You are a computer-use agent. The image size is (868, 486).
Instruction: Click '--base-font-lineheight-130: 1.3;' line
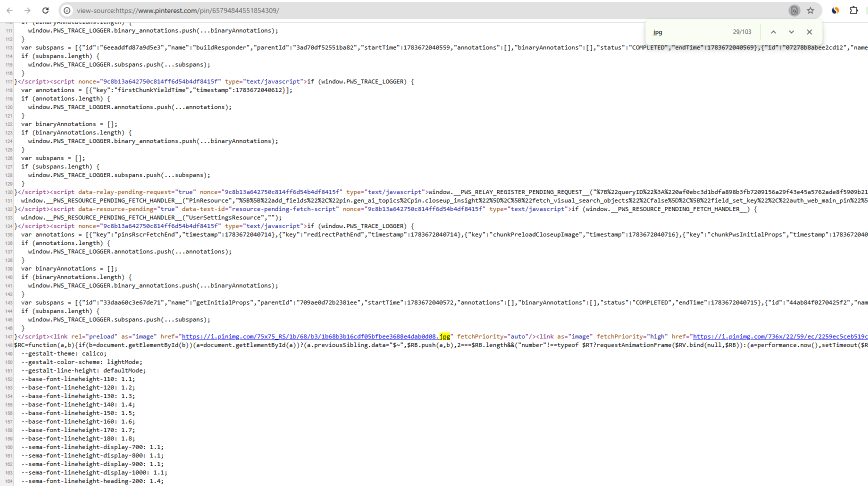(78, 396)
